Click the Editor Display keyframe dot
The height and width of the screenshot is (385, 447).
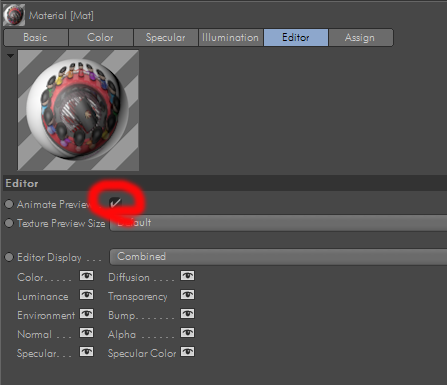(x=9, y=257)
